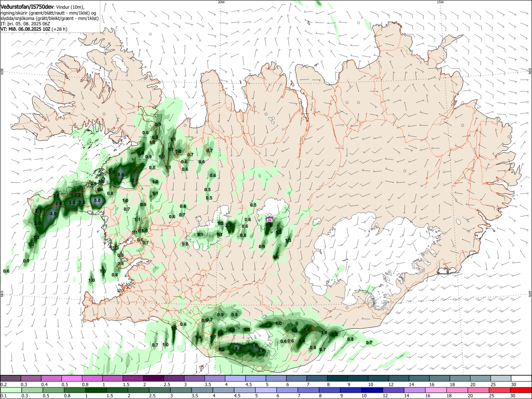This screenshot has width=532, height=399.
Task: Select the orchid snow legend swatch at 0.4
Action: point(52,378)
